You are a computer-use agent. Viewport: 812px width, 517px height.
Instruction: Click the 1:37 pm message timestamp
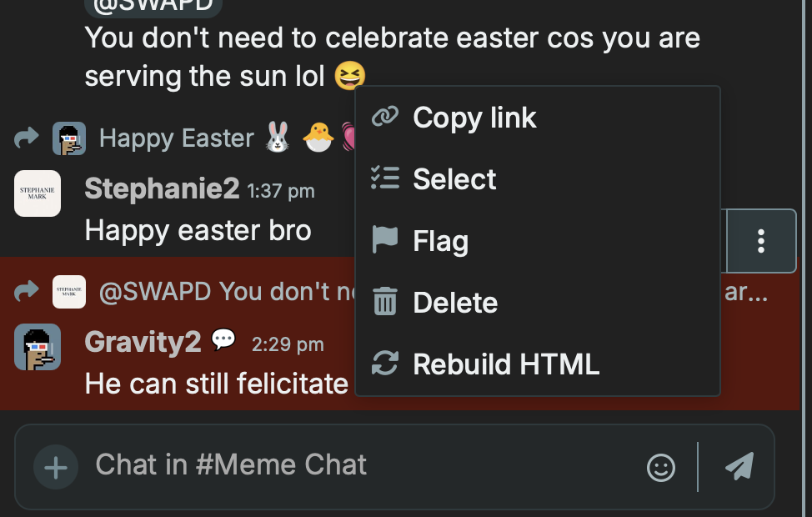[281, 191]
